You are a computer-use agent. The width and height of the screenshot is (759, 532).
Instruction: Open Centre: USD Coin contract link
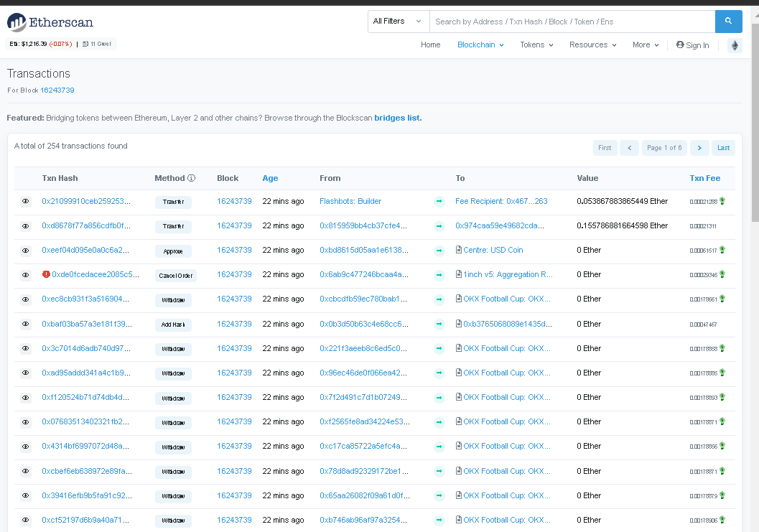pos(493,250)
